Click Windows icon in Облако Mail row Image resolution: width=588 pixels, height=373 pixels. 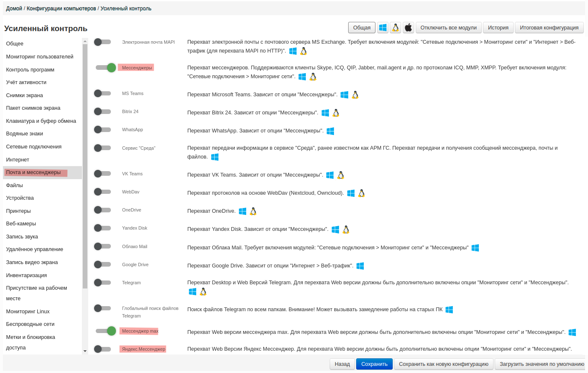pyautogui.click(x=475, y=248)
